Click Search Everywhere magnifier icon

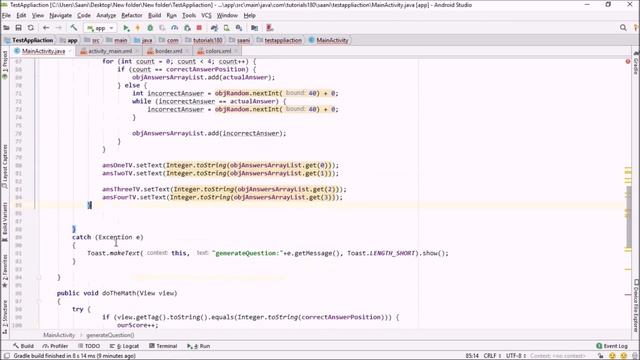coord(623,28)
